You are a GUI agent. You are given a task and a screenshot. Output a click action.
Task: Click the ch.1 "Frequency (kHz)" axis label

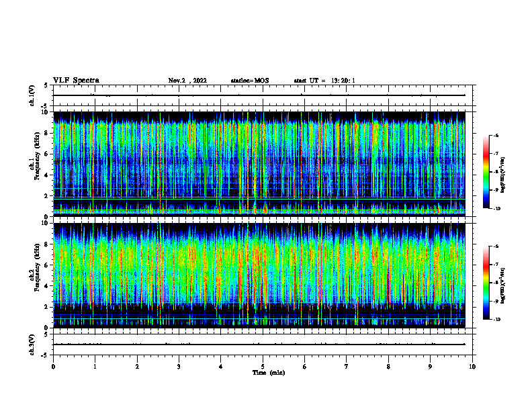coord(37,156)
